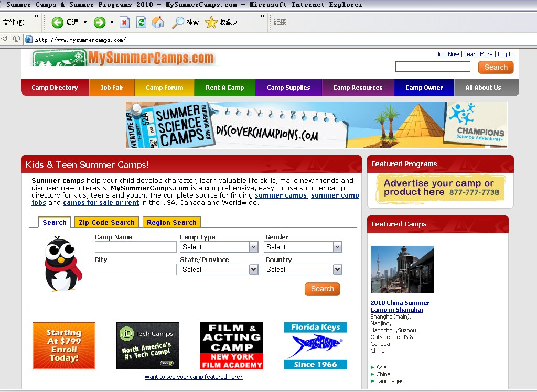The width and height of the screenshot is (537, 392).
Task: Open the browser Search magnifier icon
Action: (178, 23)
